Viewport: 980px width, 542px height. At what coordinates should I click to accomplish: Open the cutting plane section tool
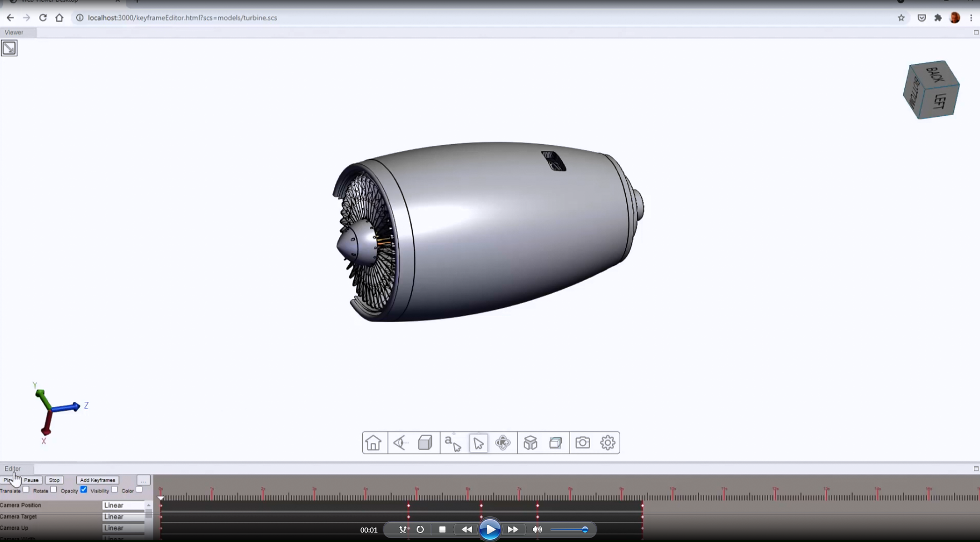pos(556,443)
